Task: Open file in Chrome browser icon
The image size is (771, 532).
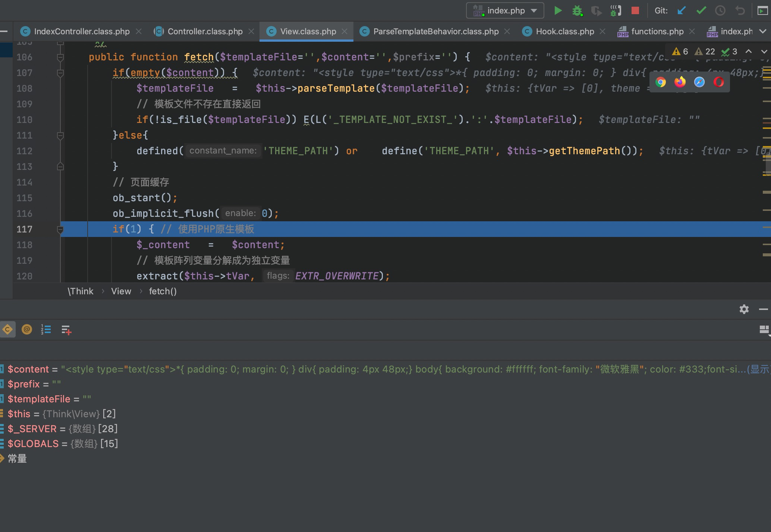Action: click(661, 82)
